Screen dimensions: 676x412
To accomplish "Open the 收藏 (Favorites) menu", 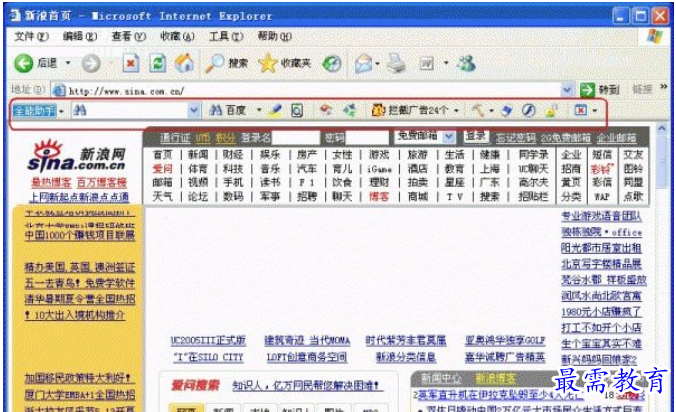I will (177, 36).
